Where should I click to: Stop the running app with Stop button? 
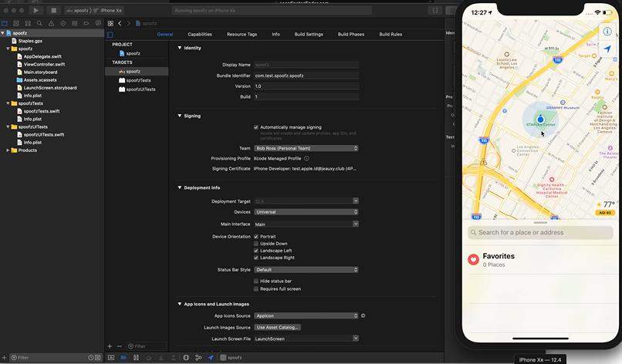click(53, 10)
